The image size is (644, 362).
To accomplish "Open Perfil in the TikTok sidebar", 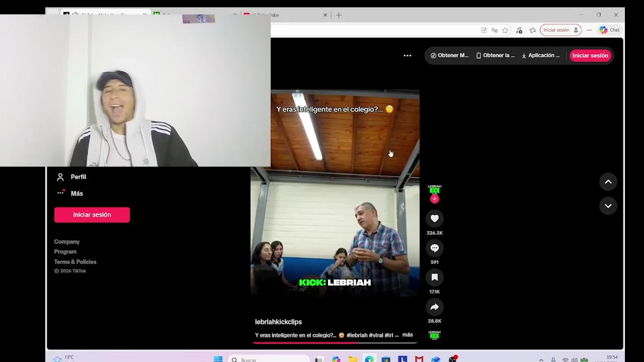I will click(x=70, y=177).
